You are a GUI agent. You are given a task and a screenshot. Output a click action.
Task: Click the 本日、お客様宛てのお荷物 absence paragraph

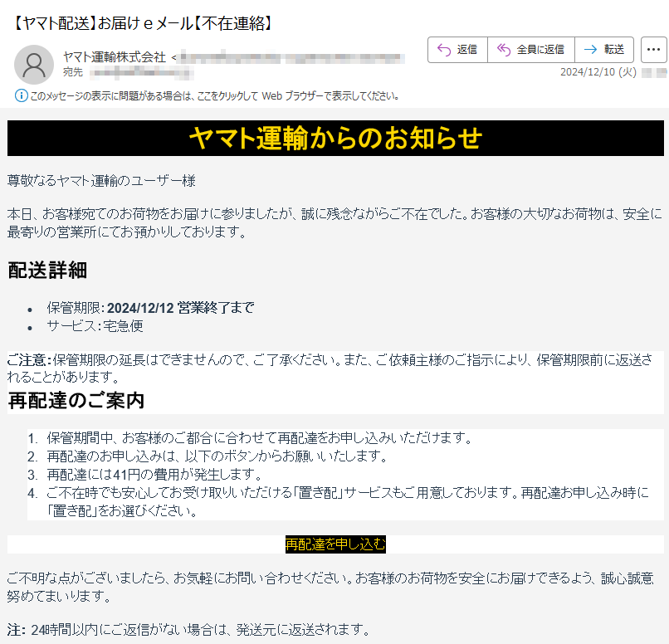[334, 222]
